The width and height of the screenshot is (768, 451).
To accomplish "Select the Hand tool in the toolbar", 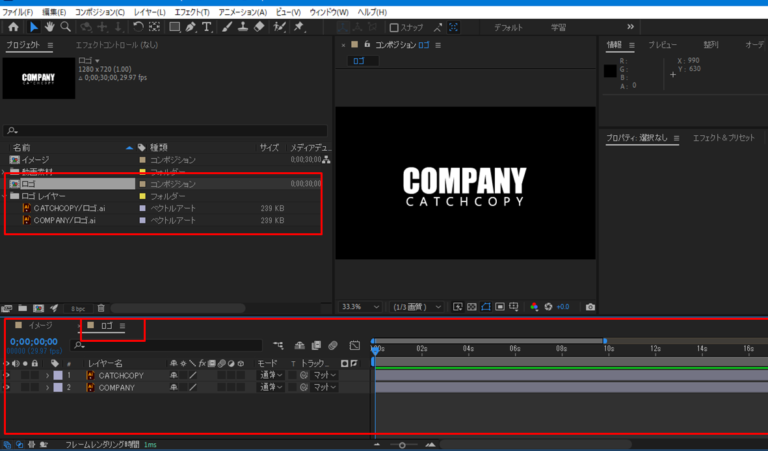I will [x=47, y=28].
